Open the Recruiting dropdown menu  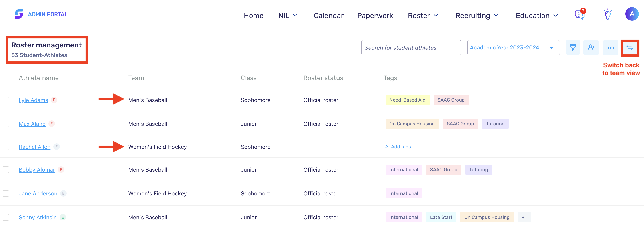click(477, 16)
